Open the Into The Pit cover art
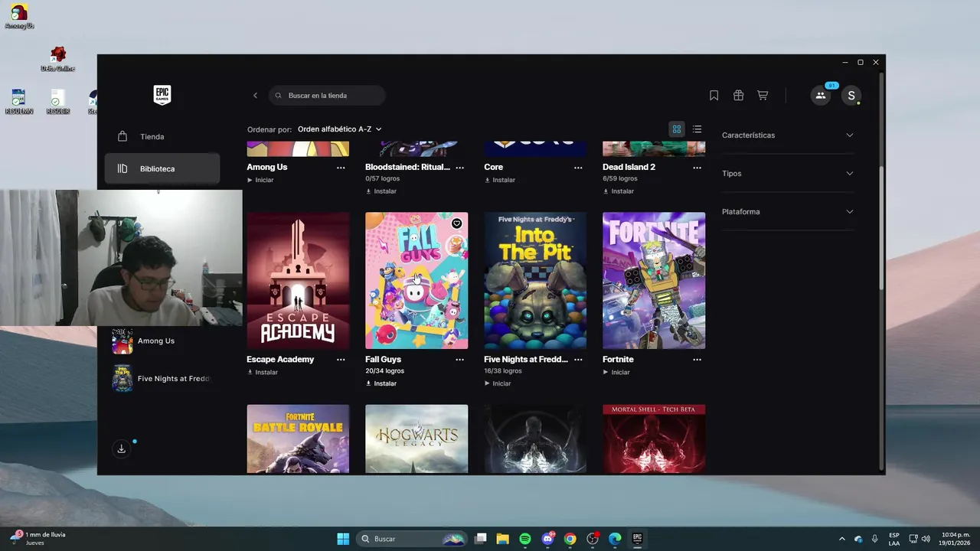The height and width of the screenshot is (551, 980). coord(535,281)
